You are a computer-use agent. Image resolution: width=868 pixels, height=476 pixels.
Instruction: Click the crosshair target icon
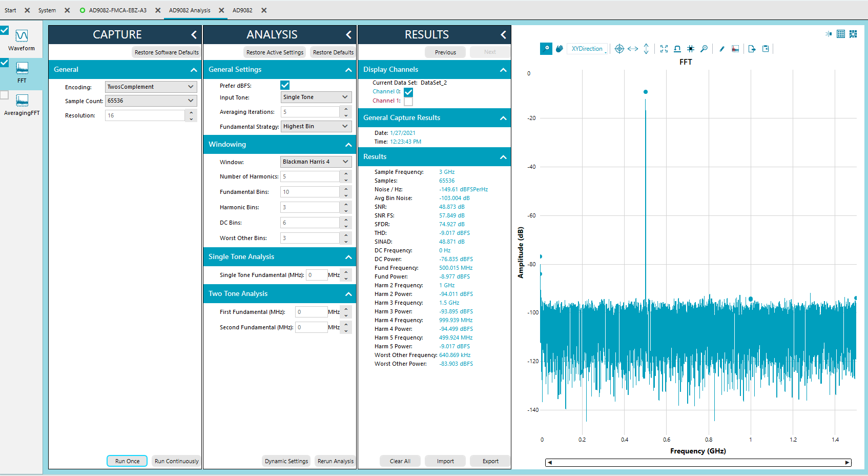[x=619, y=49]
